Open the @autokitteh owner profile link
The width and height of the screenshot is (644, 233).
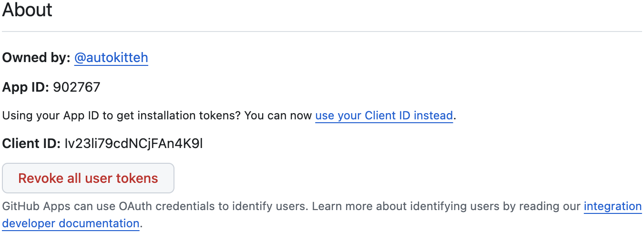click(111, 58)
